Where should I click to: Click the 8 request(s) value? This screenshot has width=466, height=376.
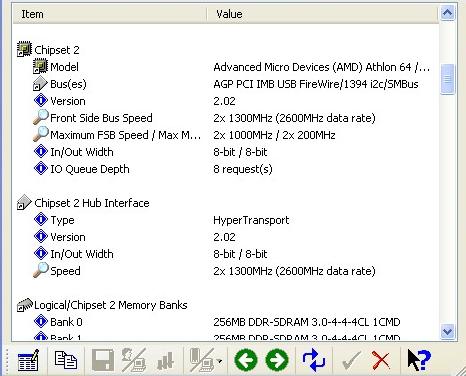coord(243,169)
